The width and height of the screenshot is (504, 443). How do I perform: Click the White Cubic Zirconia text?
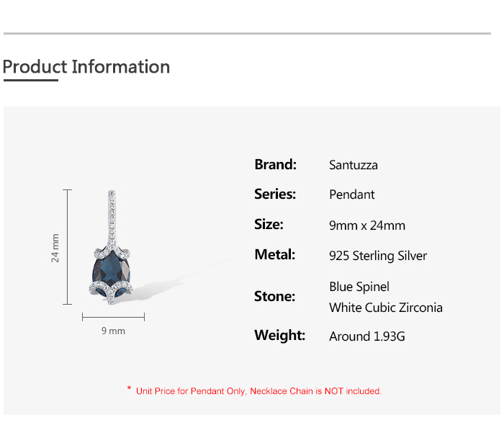pos(386,308)
